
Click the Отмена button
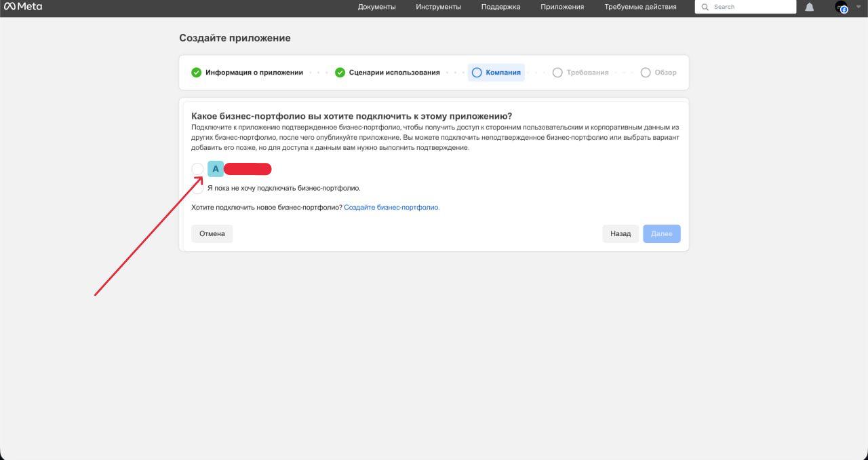tap(212, 233)
